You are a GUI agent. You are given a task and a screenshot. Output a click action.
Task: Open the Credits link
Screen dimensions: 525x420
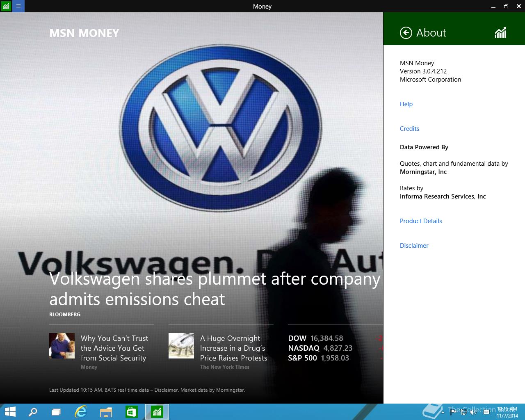409,129
